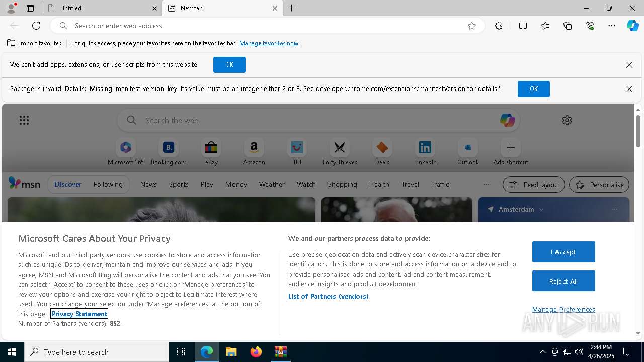Focus the address bar field
Viewport: 644px width, 362px height.
click(267, 26)
